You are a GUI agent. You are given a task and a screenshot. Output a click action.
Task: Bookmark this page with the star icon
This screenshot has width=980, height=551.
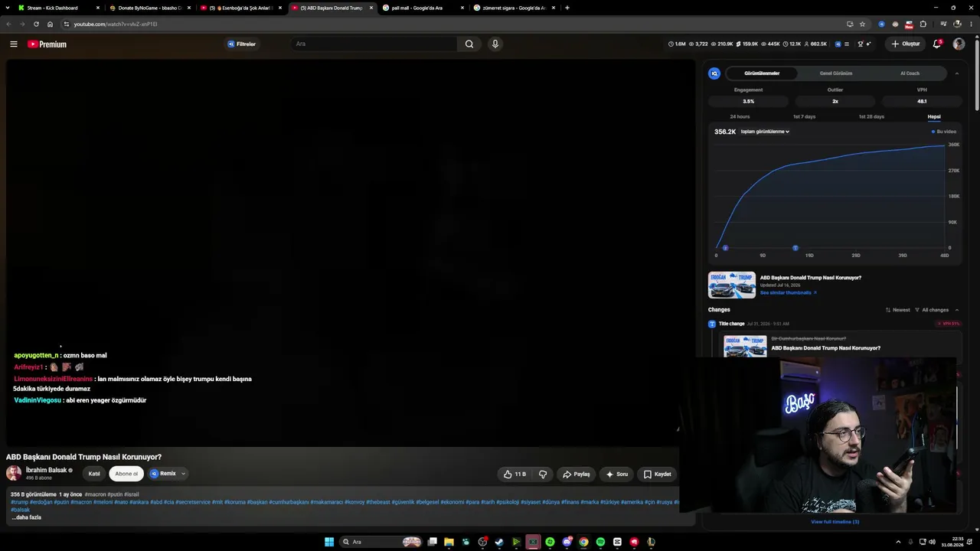point(862,24)
